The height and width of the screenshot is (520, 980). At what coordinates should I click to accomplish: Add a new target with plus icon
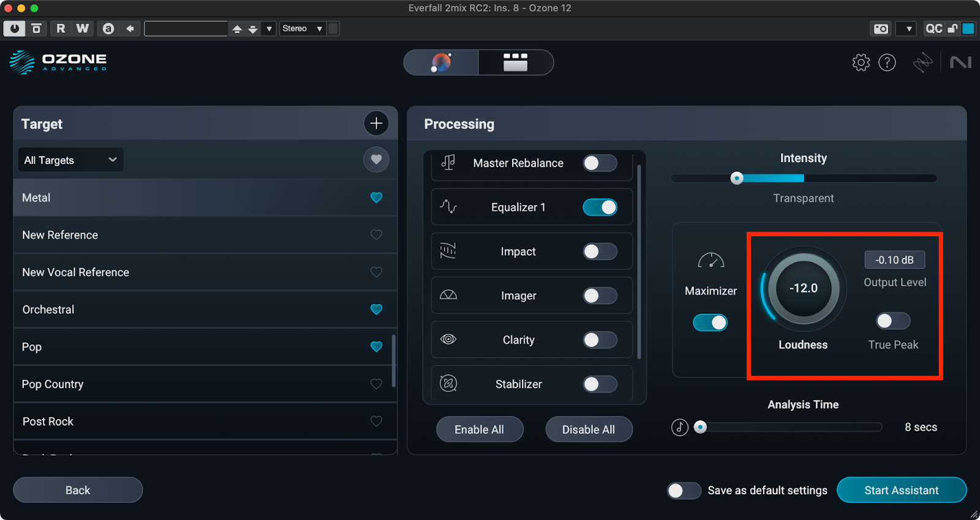pos(376,124)
